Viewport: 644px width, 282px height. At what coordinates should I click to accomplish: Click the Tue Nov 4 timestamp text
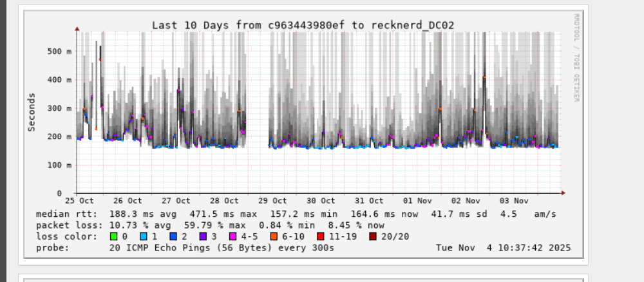click(x=503, y=247)
